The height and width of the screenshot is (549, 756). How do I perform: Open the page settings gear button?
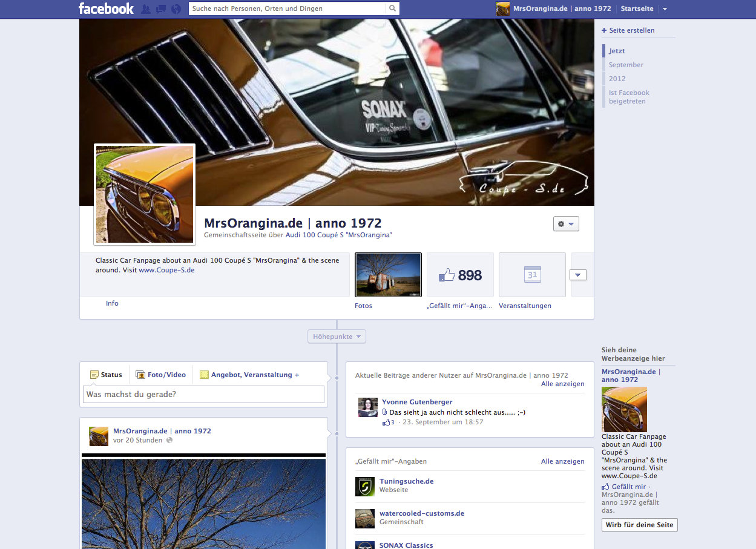pyautogui.click(x=566, y=224)
